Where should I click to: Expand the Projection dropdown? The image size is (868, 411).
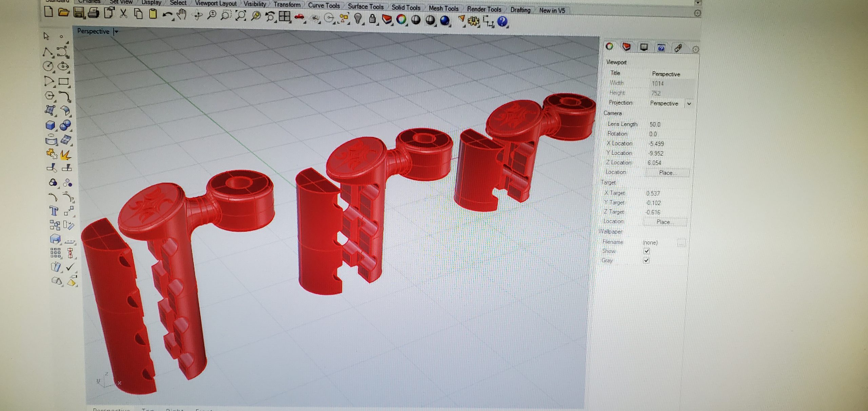pos(689,104)
